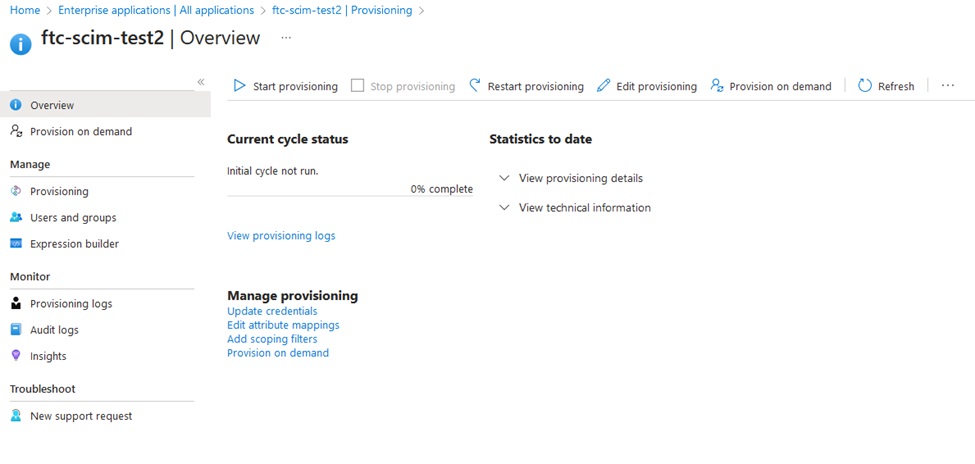Open the View provisioning logs link
This screenshot has height=464, width=975.
tap(281, 236)
